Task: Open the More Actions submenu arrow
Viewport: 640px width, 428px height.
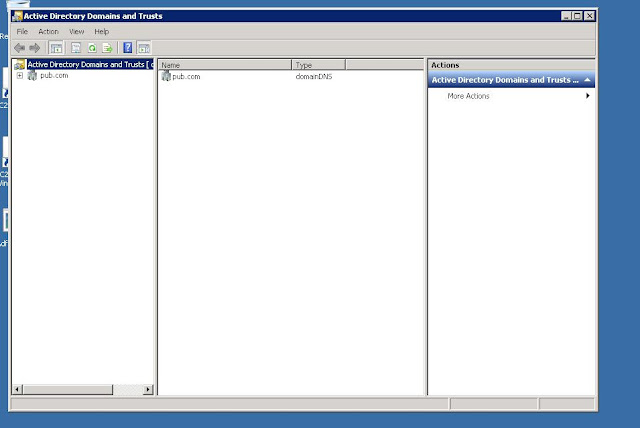Action: (588, 96)
